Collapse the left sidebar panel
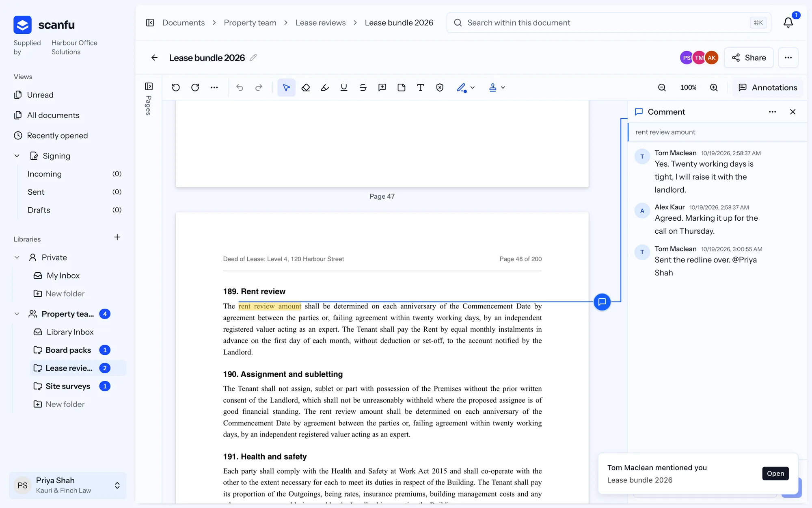The width and height of the screenshot is (812, 508). (x=150, y=23)
